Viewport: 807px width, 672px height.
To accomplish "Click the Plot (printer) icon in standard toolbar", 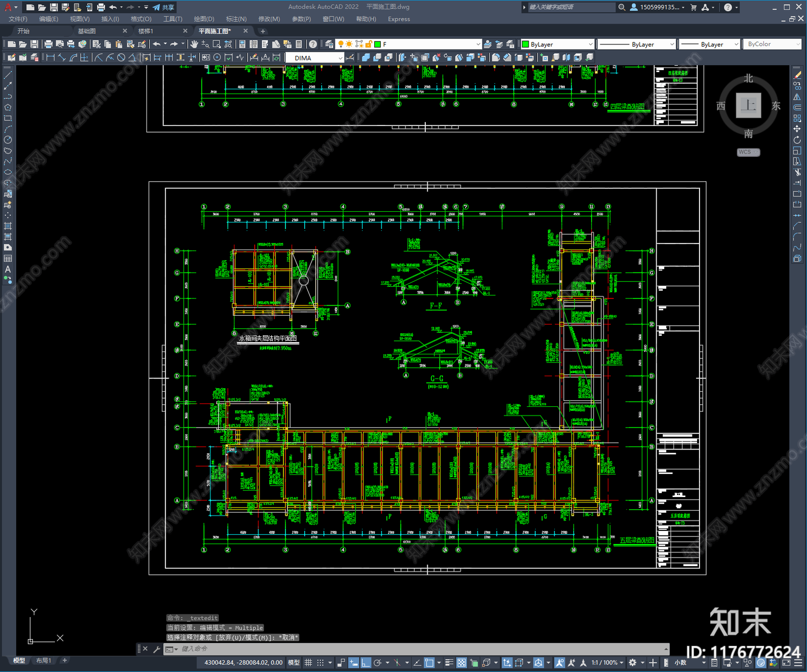I will click(48, 44).
